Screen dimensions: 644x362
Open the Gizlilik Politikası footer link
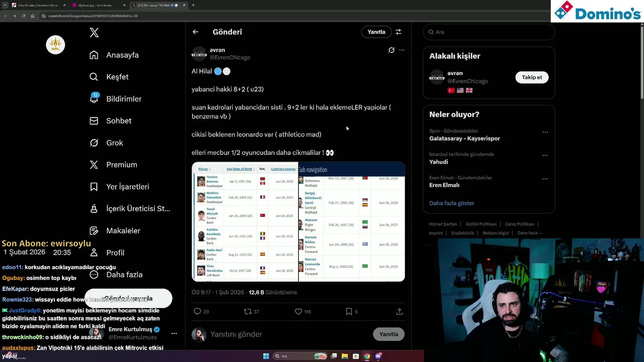pyautogui.click(x=481, y=224)
